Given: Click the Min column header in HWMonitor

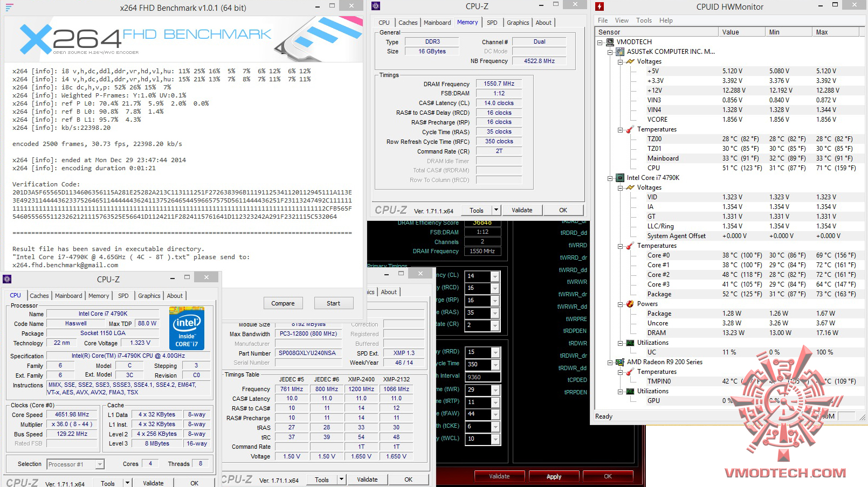Looking at the screenshot, I should (x=788, y=32).
